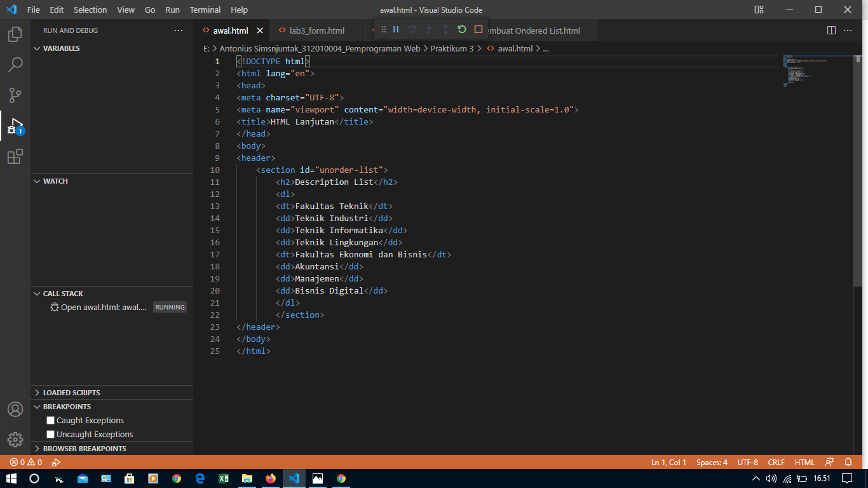The height and width of the screenshot is (488, 868).
Task: Click the Spaces: 4 indicator
Action: 711,462
